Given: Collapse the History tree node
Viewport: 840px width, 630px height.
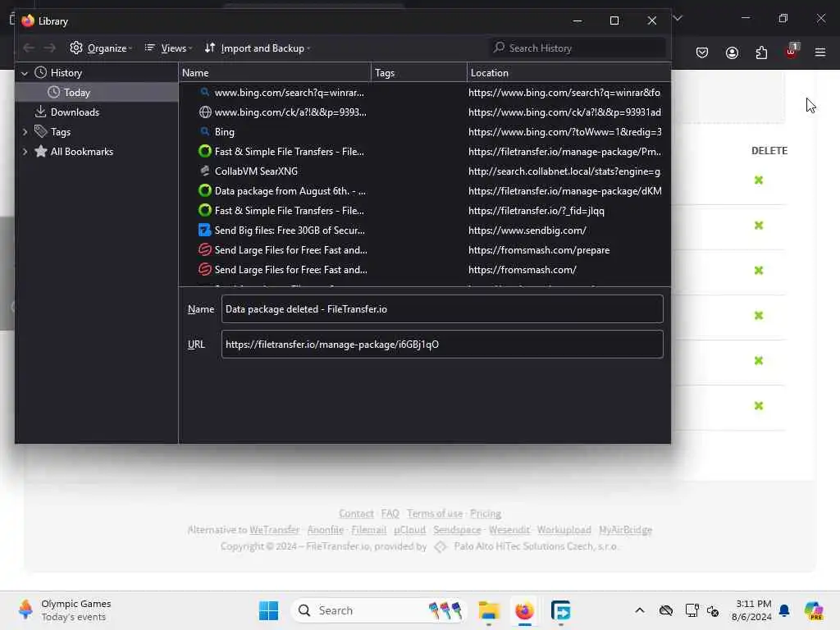Looking at the screenshot, I should tap(25, 73).
